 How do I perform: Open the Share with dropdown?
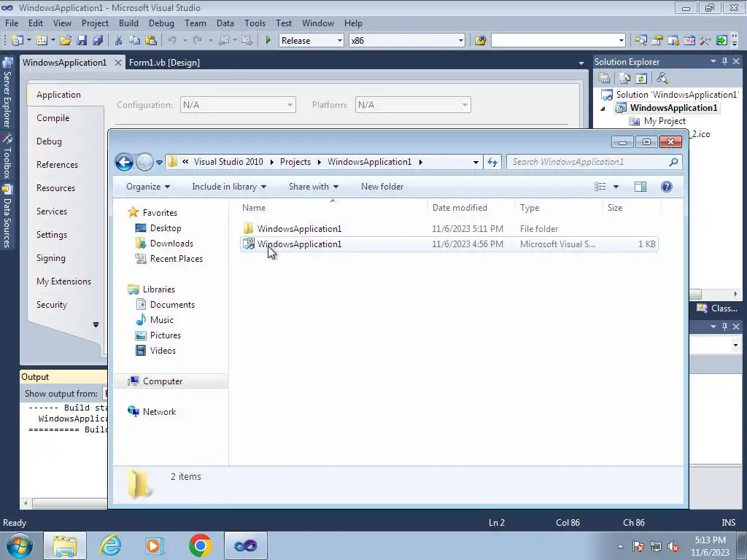click(314, 187)
